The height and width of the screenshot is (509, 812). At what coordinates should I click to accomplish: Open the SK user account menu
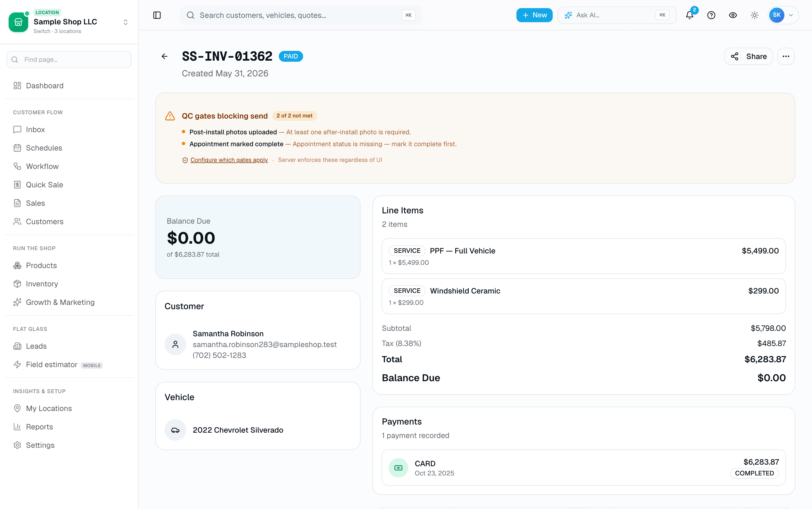[x=783, y=15]
